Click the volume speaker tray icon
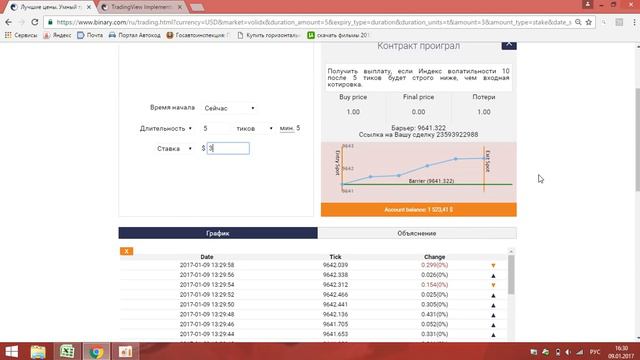 click(x=568, y=352)
